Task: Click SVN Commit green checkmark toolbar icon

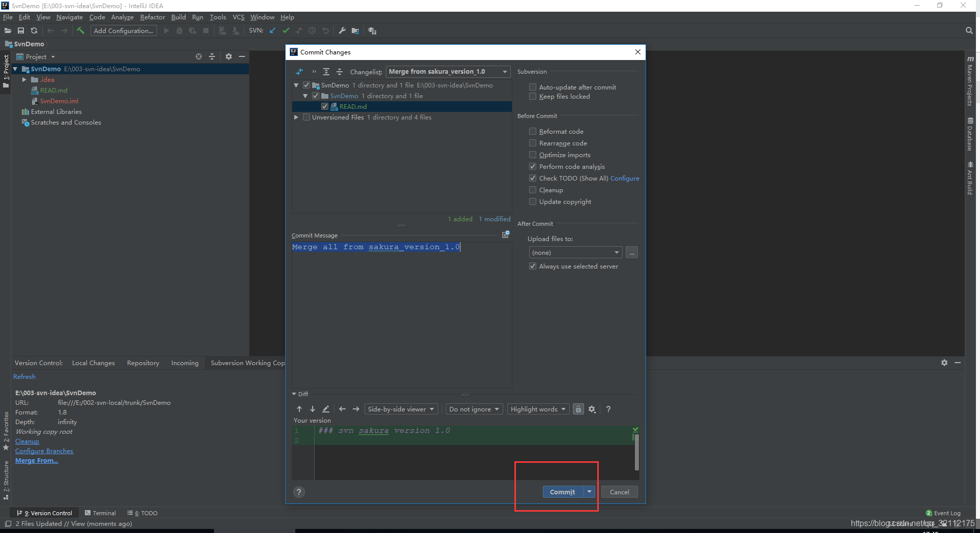Action: click(286, 31)
